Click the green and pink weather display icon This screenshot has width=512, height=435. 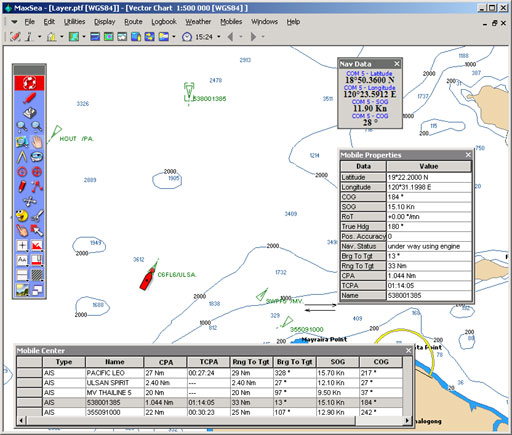tap(109, 36)
